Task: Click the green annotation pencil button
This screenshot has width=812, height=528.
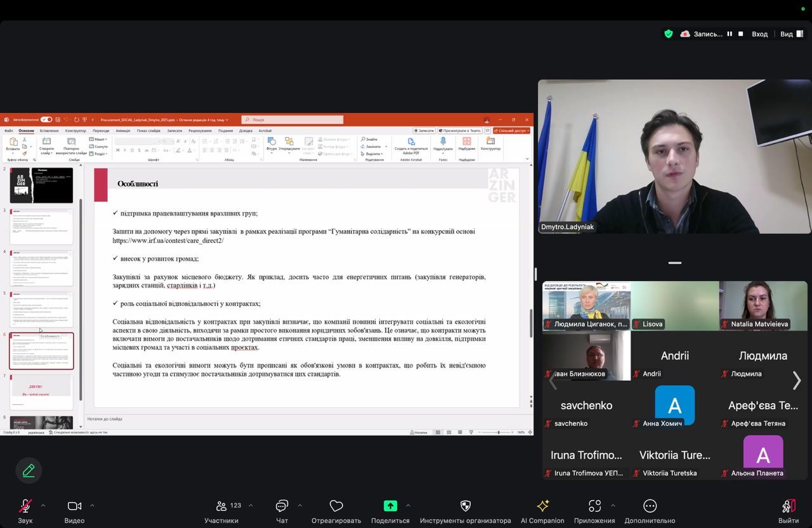Action: click(x=29, y=470)
